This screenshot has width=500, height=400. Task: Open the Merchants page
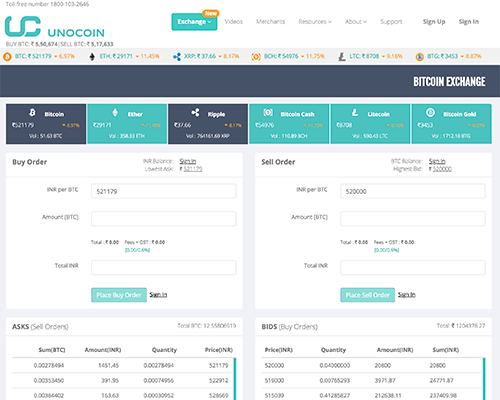[x=270, y=22]
